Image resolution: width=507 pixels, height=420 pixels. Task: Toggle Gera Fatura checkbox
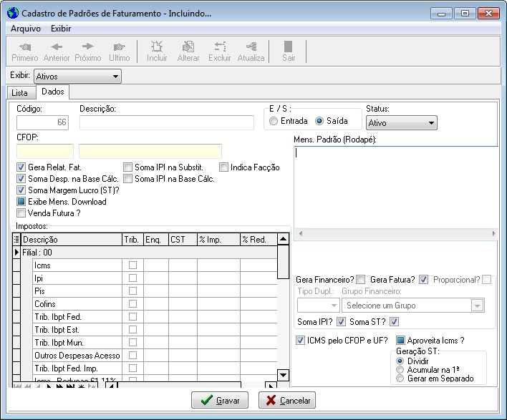(423, 280)
